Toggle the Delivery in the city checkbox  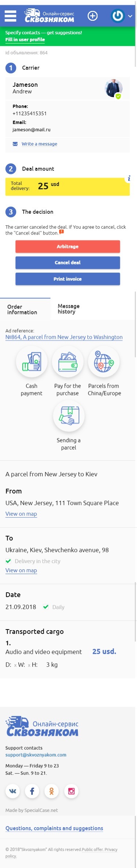pos(8,561)
